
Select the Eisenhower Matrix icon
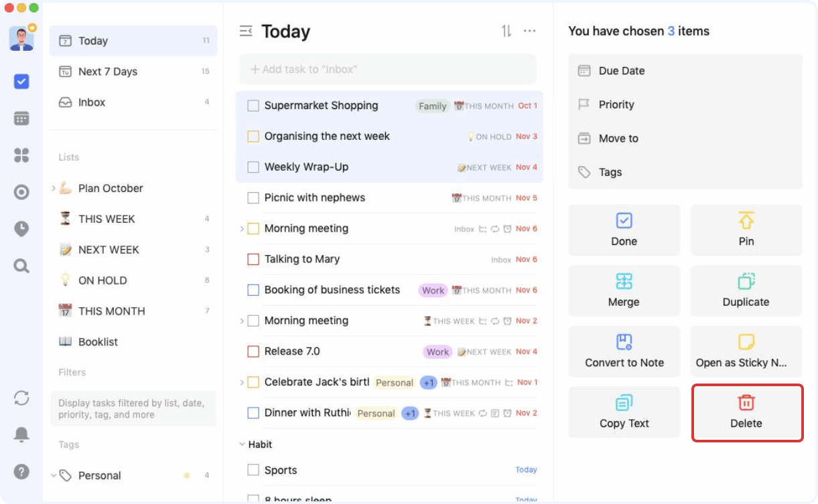pyautogui.click(x=21, y=155)
